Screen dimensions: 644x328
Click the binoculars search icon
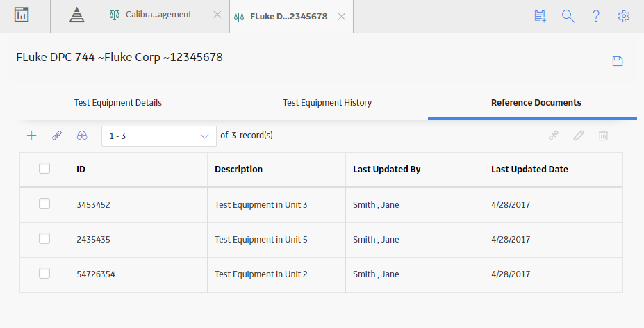tap(82, 136)
